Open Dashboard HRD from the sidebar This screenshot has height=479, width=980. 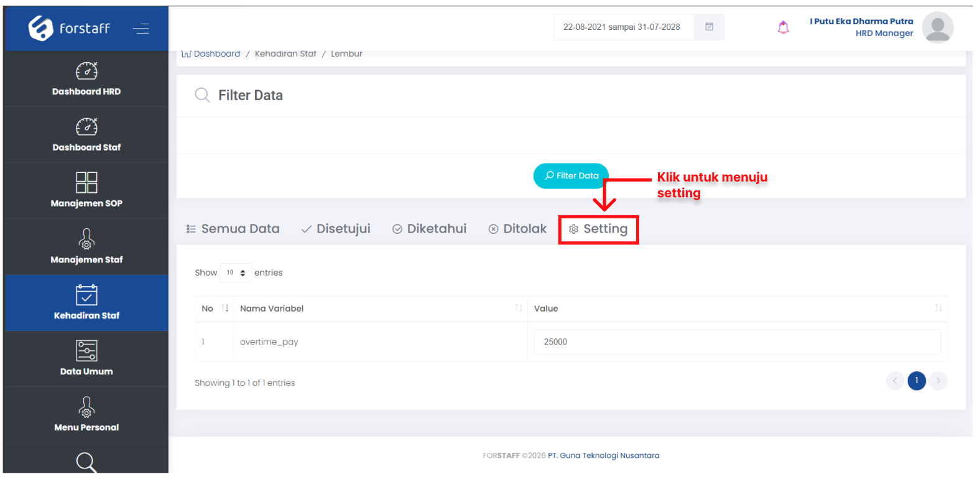86,79
